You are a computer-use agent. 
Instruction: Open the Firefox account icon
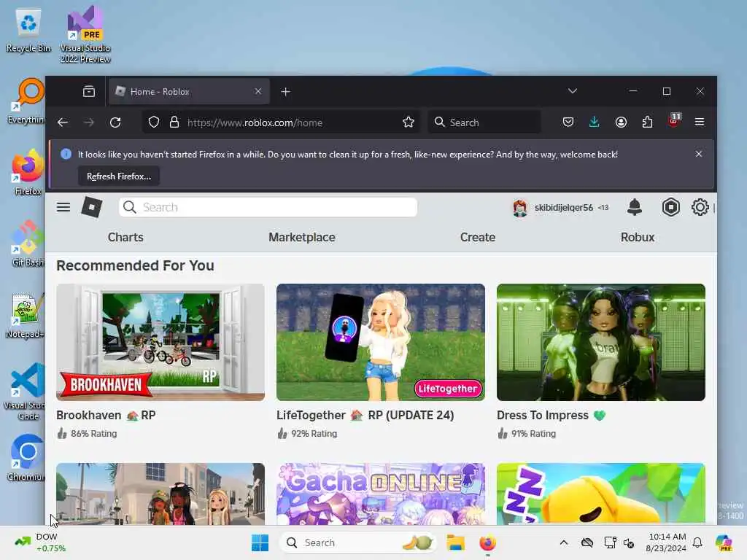tap(621, 122)
